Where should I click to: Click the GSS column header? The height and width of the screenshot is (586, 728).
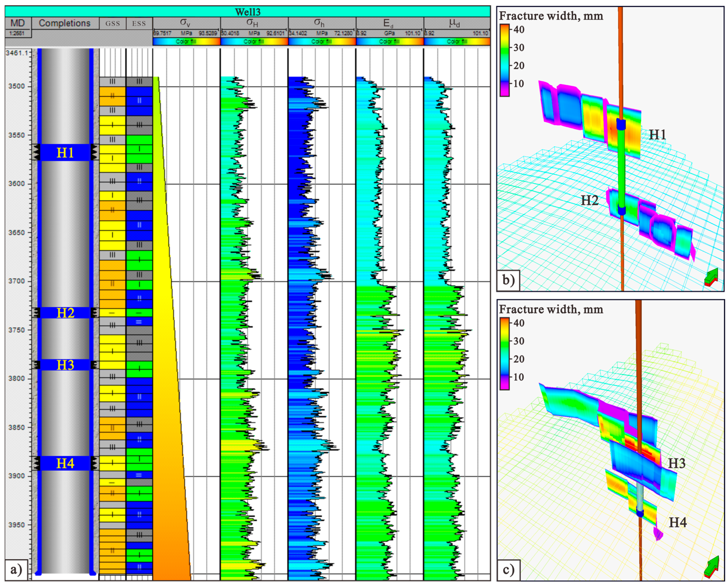pos(112,23)
